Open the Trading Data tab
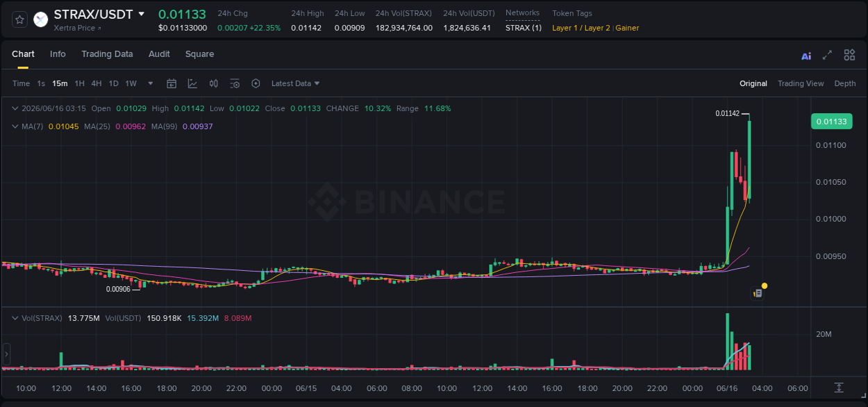The width and height of the screenshot is (868, 407). click(x=107, y=54)
